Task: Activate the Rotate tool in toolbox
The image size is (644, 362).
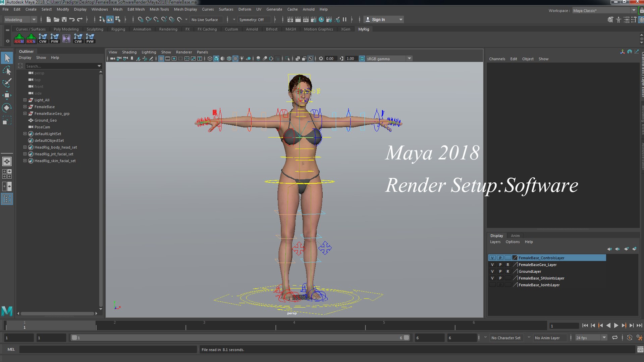Action: pyautogui.click(x=7, y=107)
